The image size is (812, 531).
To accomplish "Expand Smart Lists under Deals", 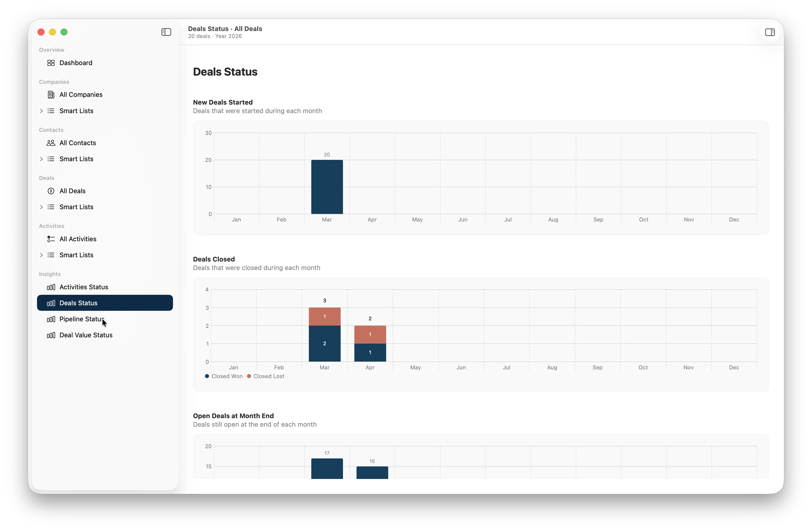I will coord(41,207).
